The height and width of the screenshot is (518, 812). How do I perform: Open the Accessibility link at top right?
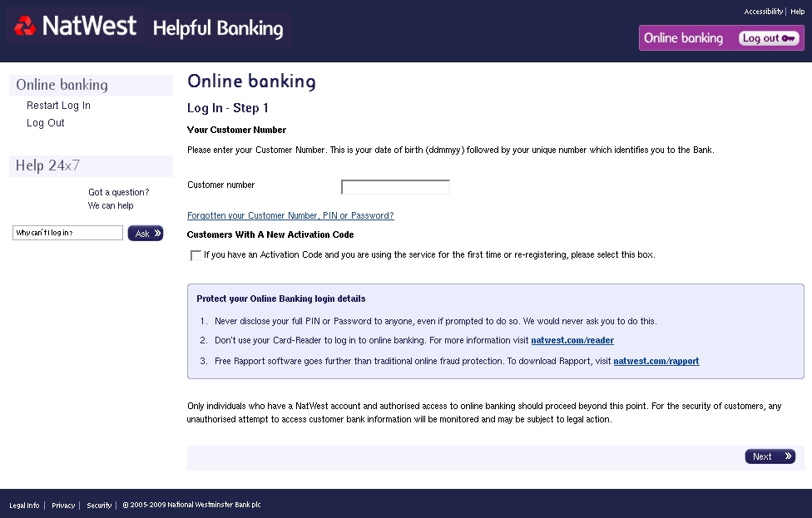pos(763,12)
